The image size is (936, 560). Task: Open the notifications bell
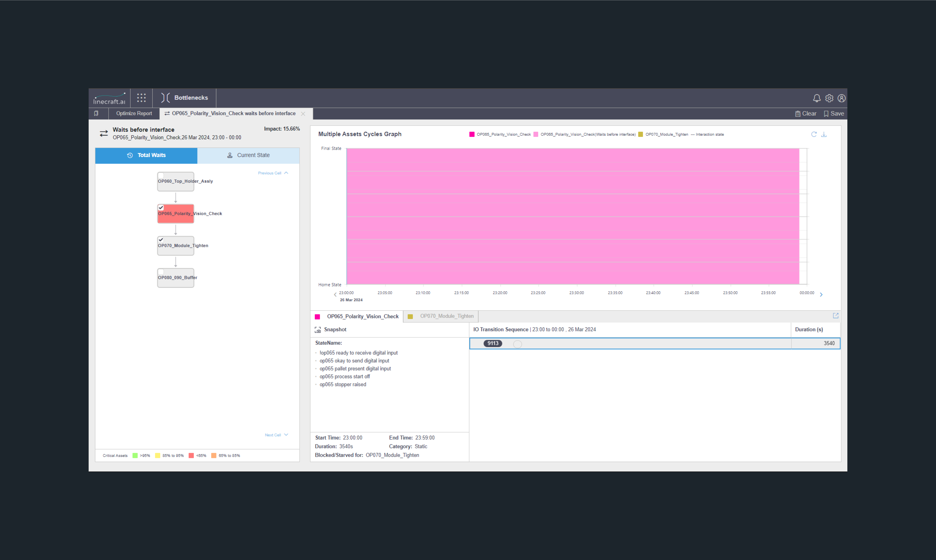pos(816,98)
